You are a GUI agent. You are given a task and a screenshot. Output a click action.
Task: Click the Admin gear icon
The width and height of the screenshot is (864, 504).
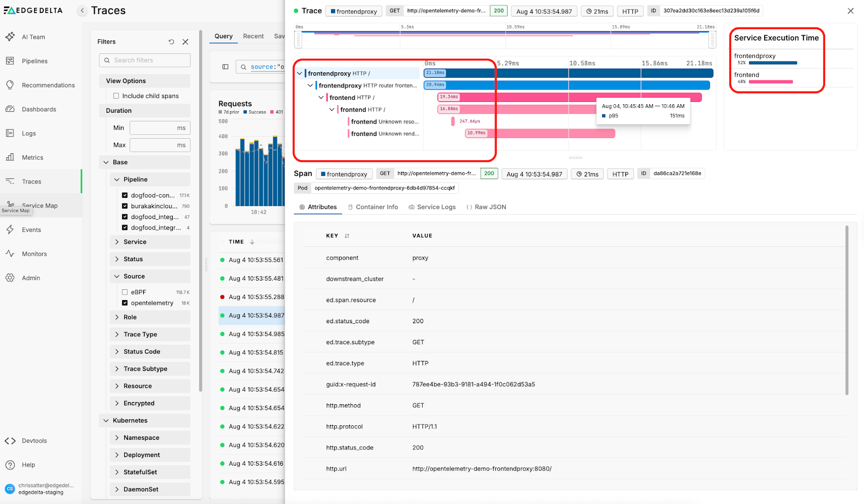pos(10,278)
